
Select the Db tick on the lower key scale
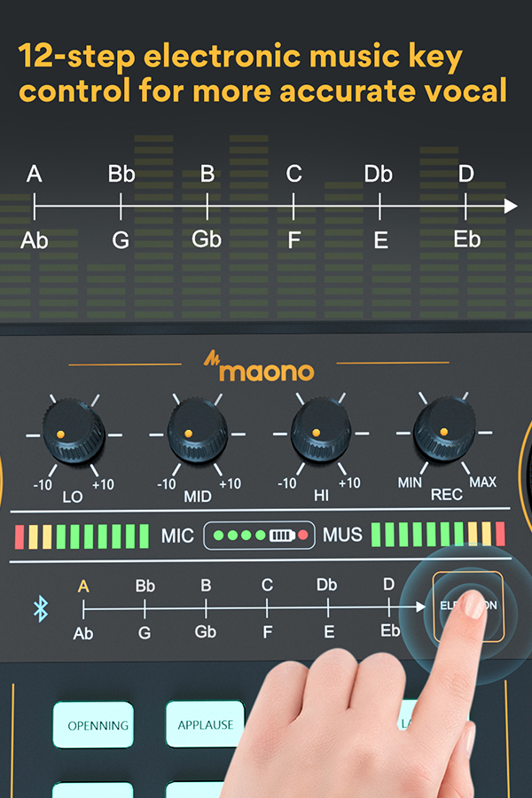pos(328,607)
